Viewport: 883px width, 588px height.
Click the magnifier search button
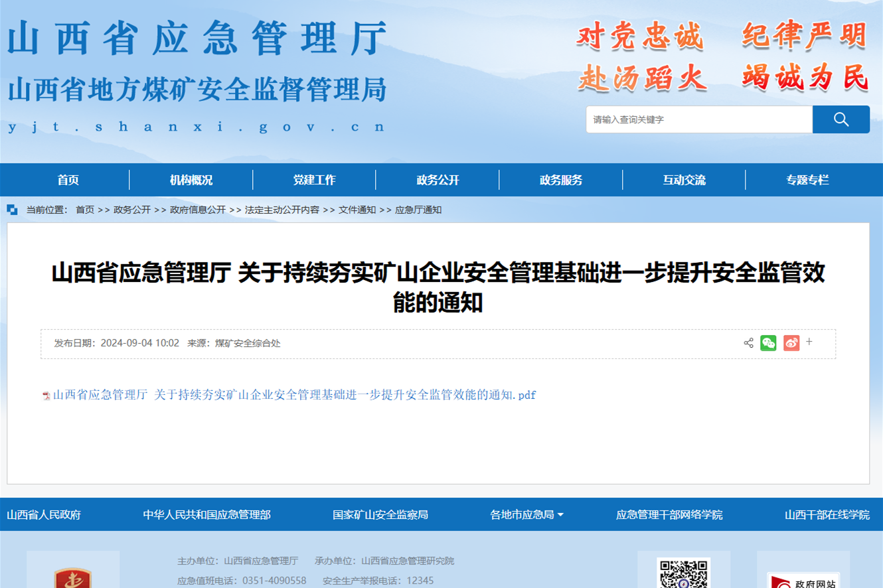tap(841, 119)
